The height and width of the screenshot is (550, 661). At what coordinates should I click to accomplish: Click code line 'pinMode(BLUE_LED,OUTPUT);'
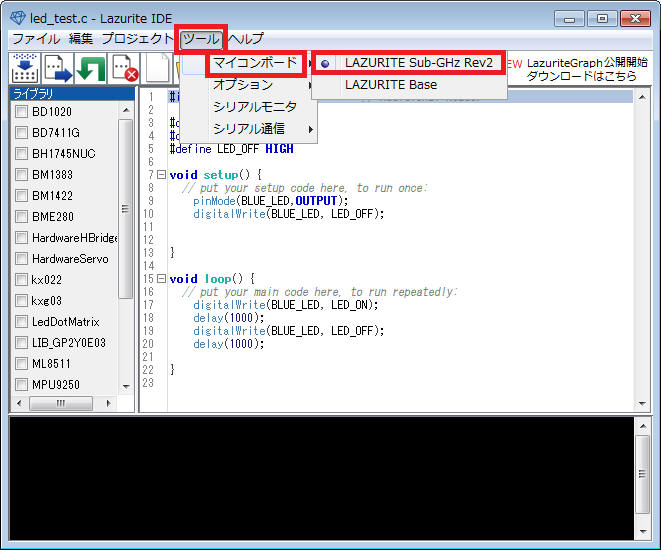tap(271, 201)
